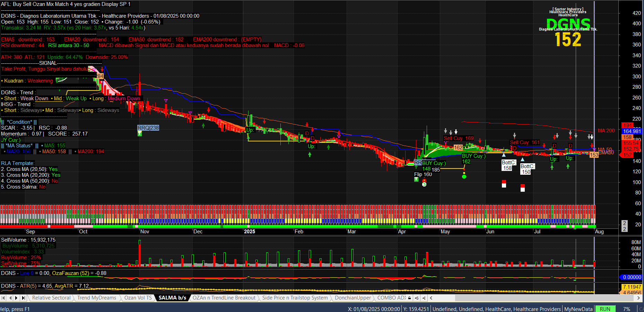The height and width of the screenshot is (312, 644).
Task: Click the red 194 price axis tag
Action: point(628,125)
